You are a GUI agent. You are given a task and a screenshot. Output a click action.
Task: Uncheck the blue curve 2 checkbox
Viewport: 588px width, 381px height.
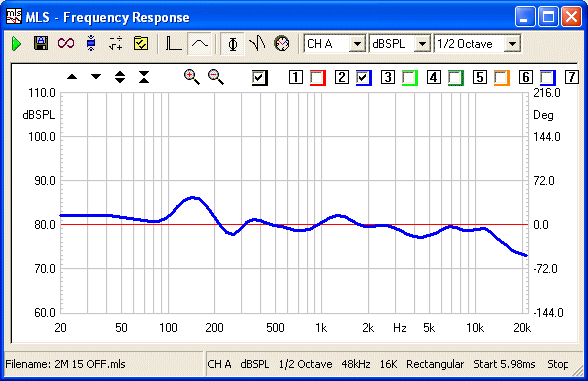(x=363, y=78)
